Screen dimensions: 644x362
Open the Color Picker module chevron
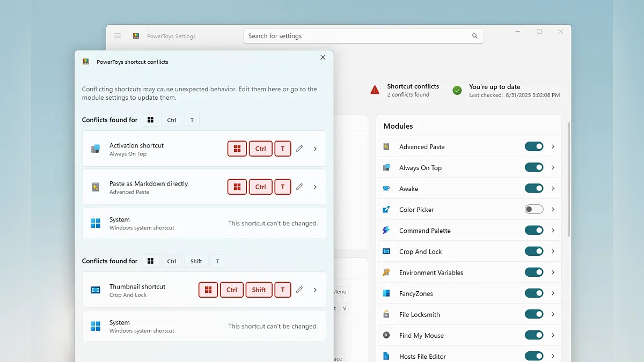click(x=553, y=209)
